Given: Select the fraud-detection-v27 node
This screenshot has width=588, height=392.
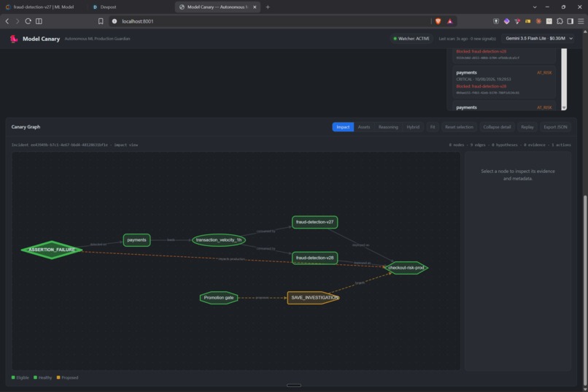Looking at the screenshot, I should [x=314, y=222].
